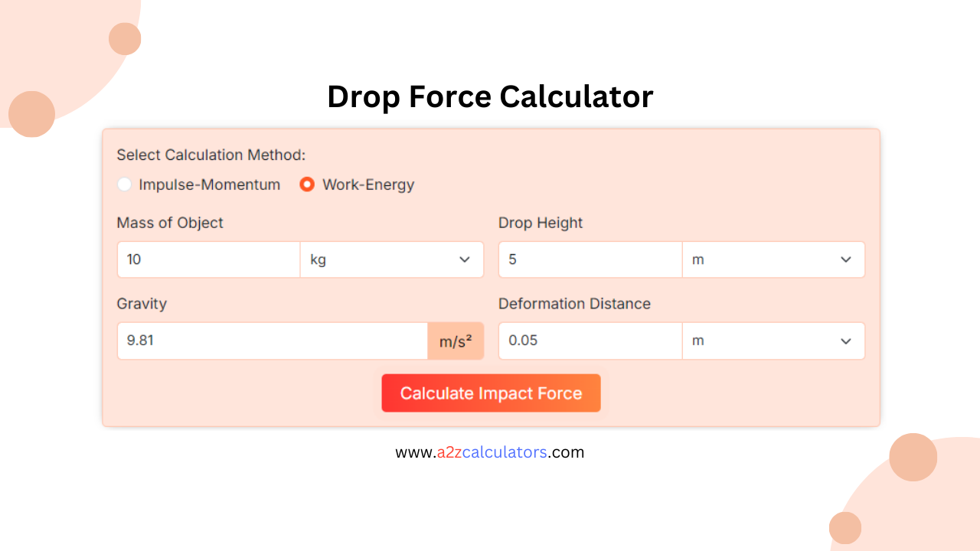Click the chevron beside the Drop Height unit
The image size is (980, 551).
tap(845, 259)
